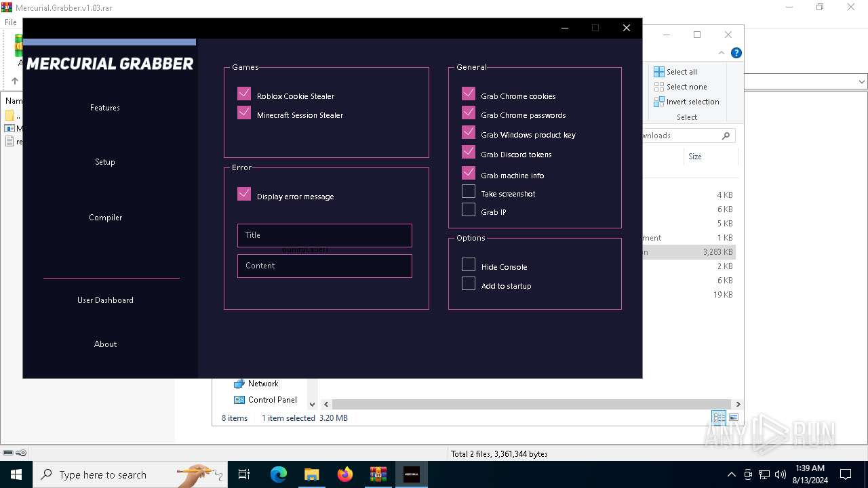Viewport: 868px width, 488px height.
Task: Click the Select none icon in Explorer
Action: click(658, 87)
